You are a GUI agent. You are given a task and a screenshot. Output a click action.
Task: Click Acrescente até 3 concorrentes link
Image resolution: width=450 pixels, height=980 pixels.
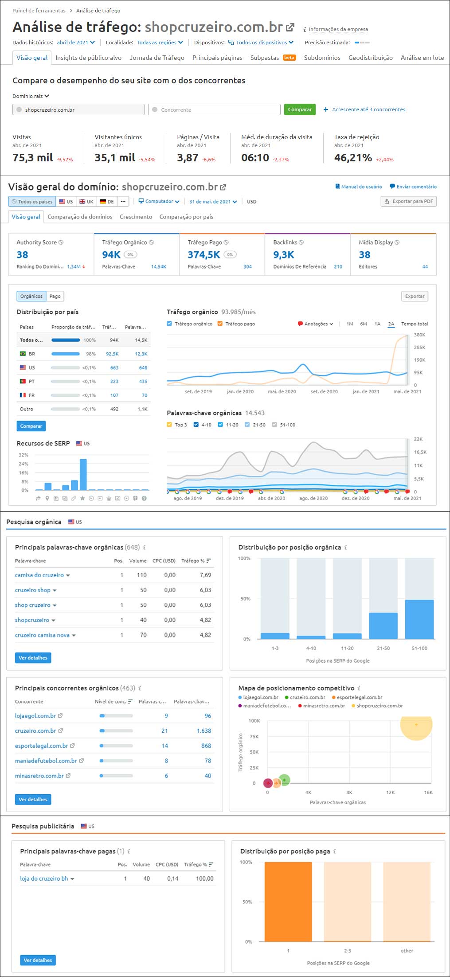click(364, 109)
